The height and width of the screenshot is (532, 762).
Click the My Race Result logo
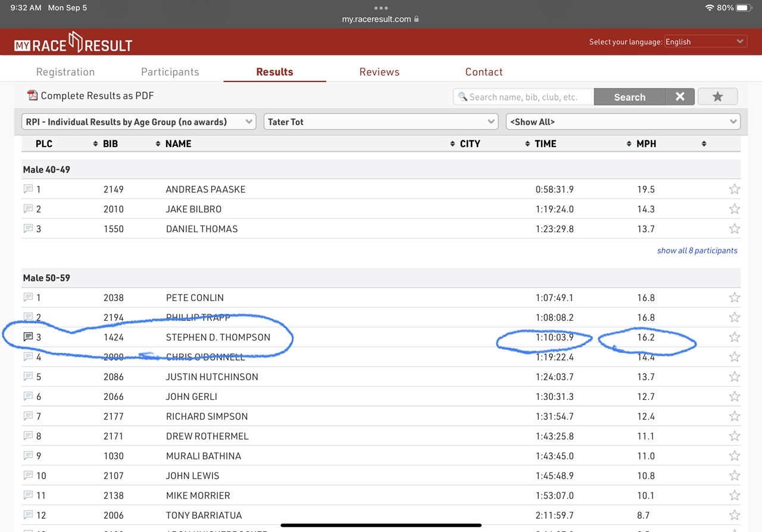[73, 43]
